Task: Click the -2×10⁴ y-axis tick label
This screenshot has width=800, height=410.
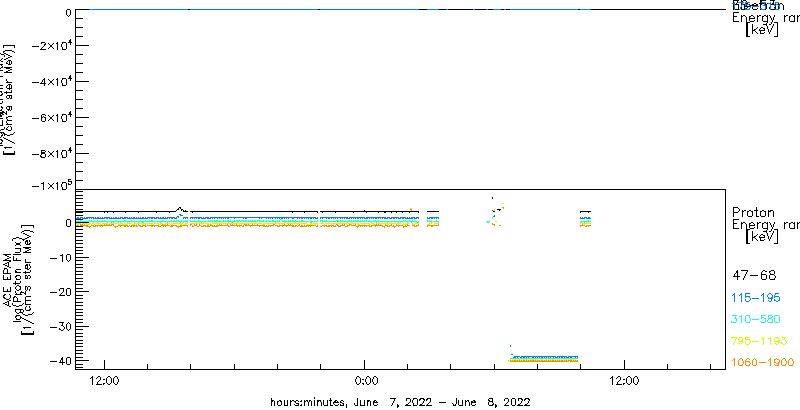Action: pos(52,46)
